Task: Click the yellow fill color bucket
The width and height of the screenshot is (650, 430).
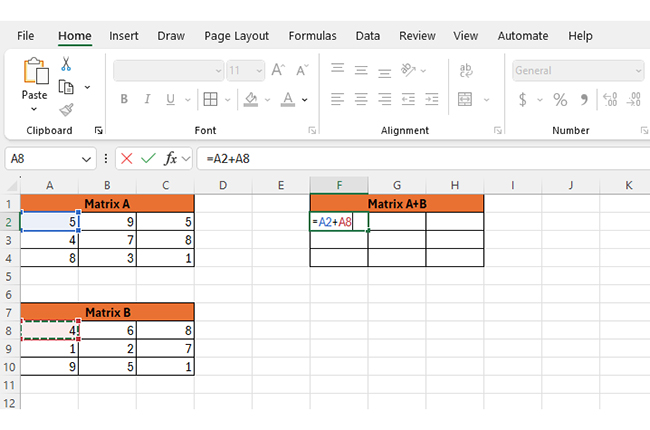Action: click(x=251, y=99)
